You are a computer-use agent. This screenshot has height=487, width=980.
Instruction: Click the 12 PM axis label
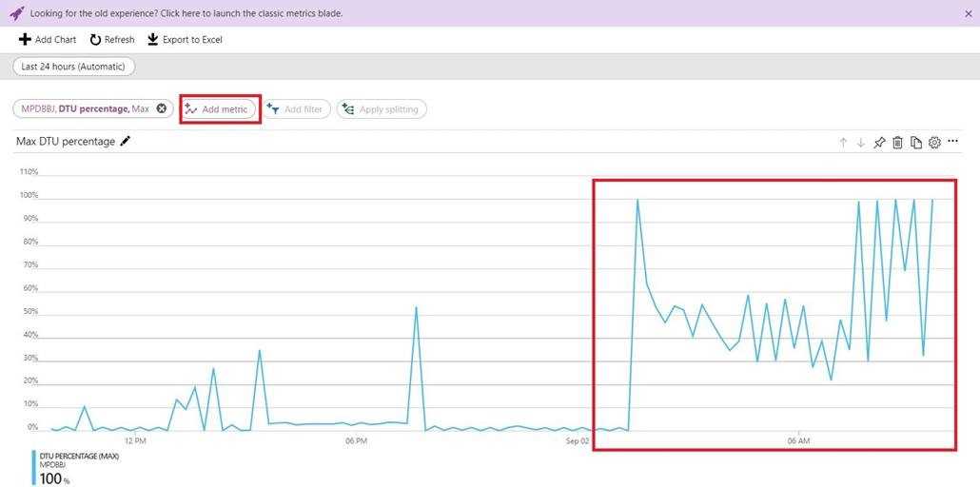point(135,441)
